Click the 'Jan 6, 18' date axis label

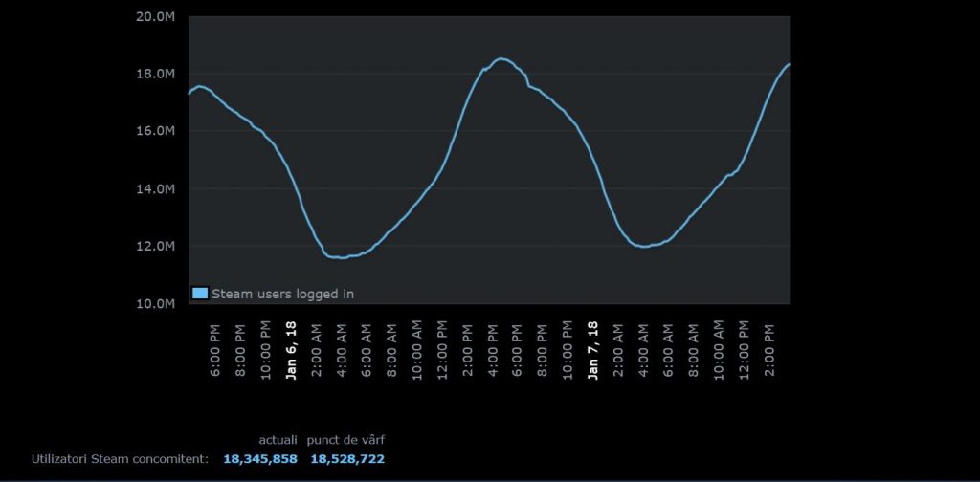[291, 350]
